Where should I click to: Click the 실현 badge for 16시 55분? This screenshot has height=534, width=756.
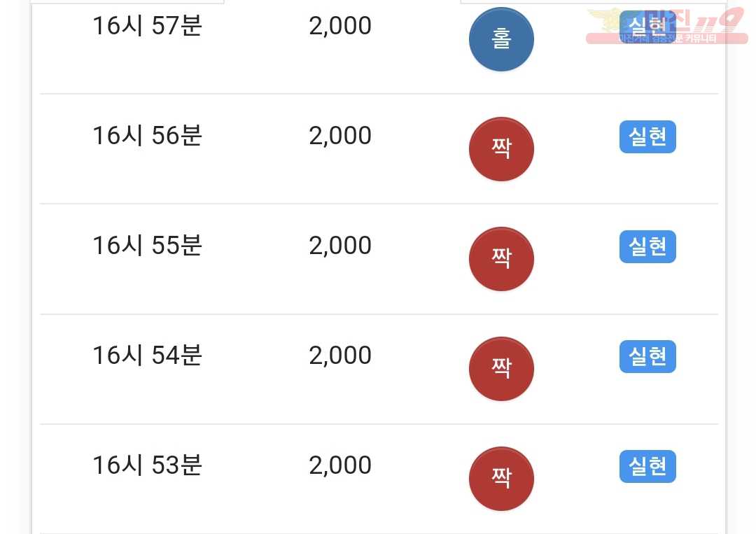647,247
